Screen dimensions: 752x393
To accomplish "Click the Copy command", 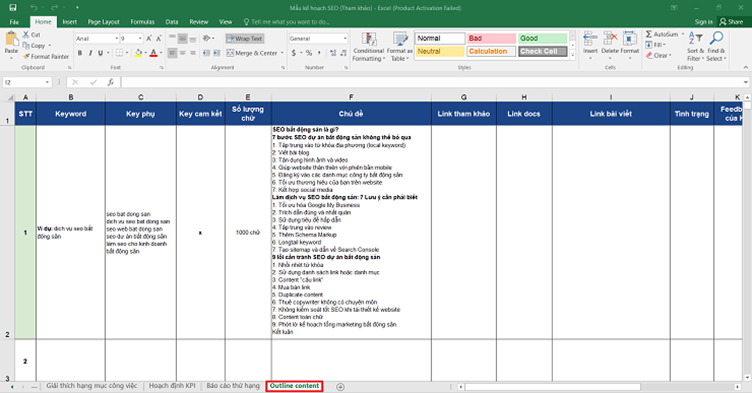I will 34,46.
